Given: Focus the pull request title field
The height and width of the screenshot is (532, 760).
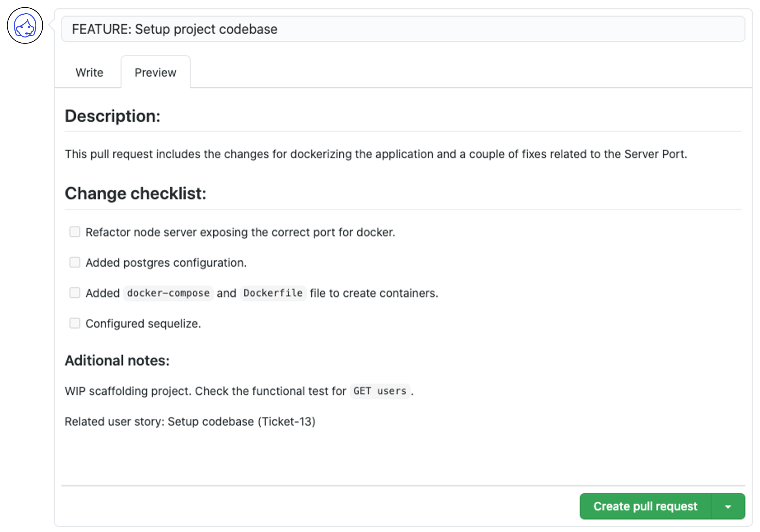Looking at the screenshot, I should (x=403, y=29).
